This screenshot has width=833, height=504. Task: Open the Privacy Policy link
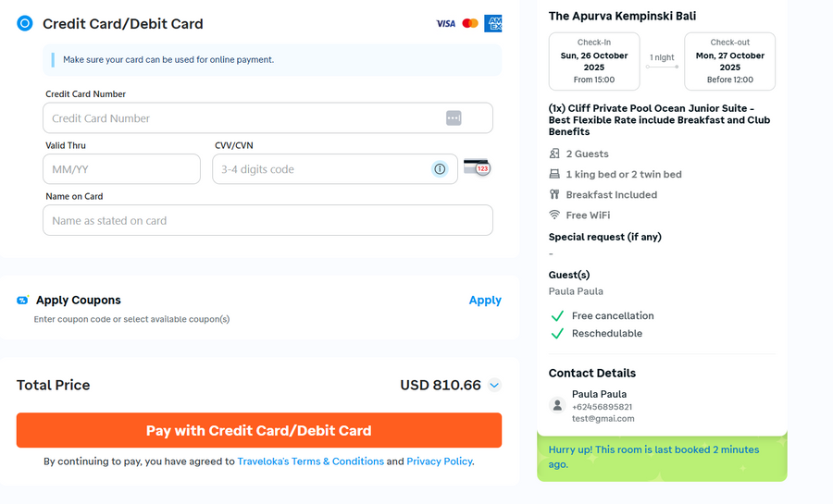[439, 461]
